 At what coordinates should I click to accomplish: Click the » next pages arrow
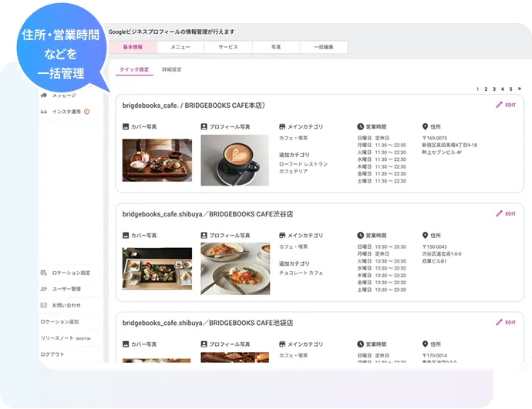(x=520, y=89)
